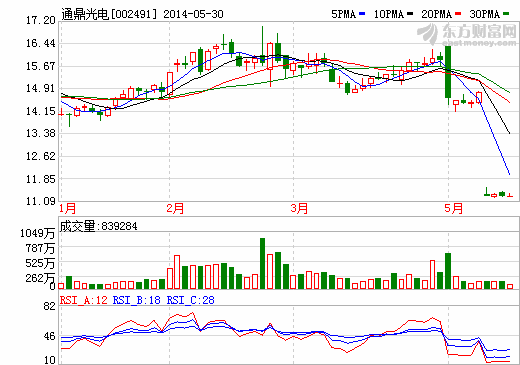520x365 pixels.
Task: Click the 525万 volume axis label
Action: 40,263
